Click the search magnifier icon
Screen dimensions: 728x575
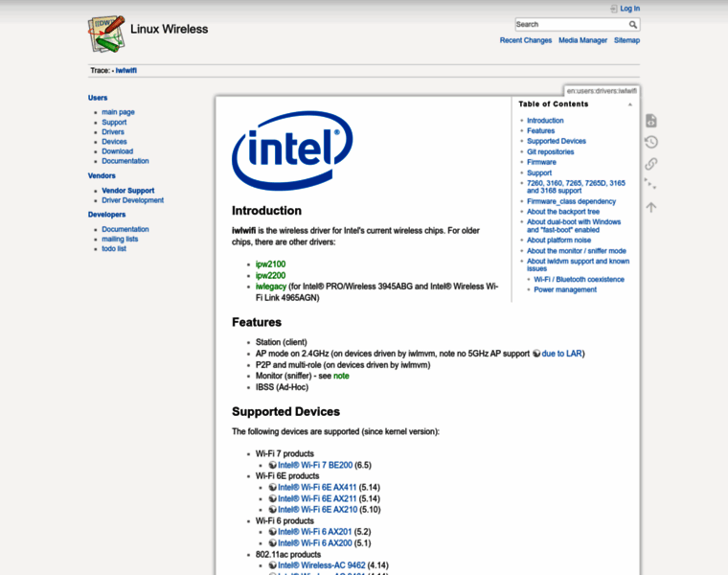coord(633,25)
